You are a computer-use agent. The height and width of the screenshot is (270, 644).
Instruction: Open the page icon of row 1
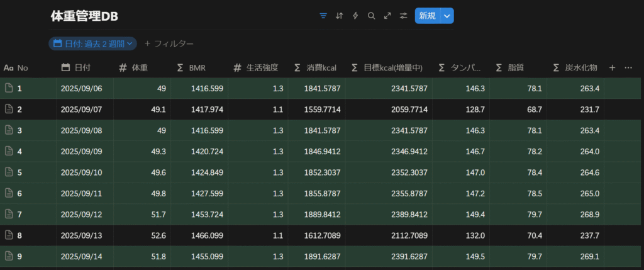point(9,89)
